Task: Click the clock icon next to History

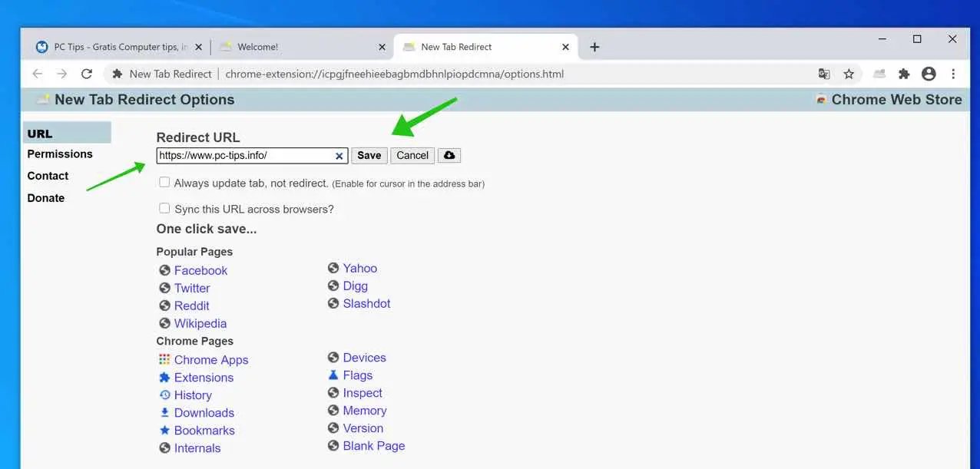Action: pos(164,395)
